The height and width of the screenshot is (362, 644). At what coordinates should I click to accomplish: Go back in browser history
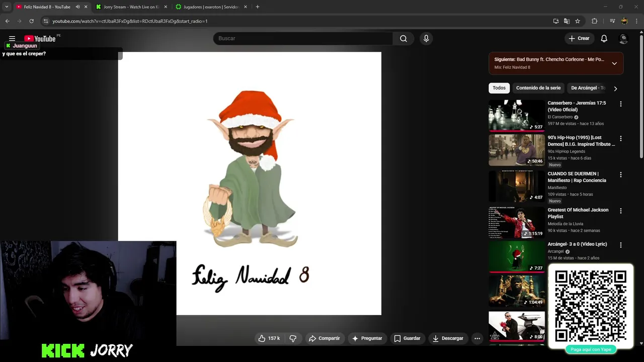[x=7, y=21]
